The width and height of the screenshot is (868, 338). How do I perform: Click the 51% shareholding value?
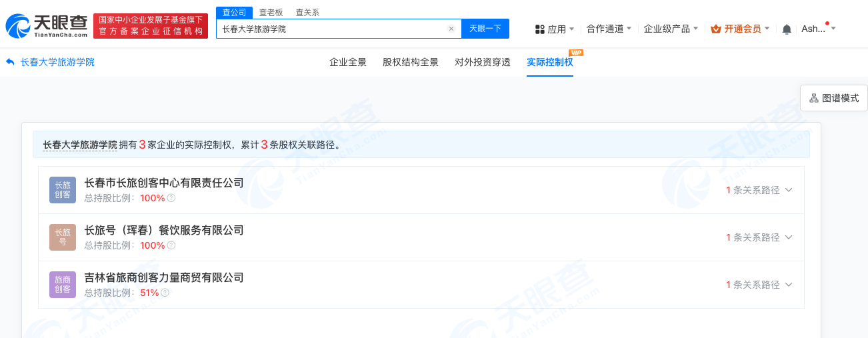pos(149,293)
